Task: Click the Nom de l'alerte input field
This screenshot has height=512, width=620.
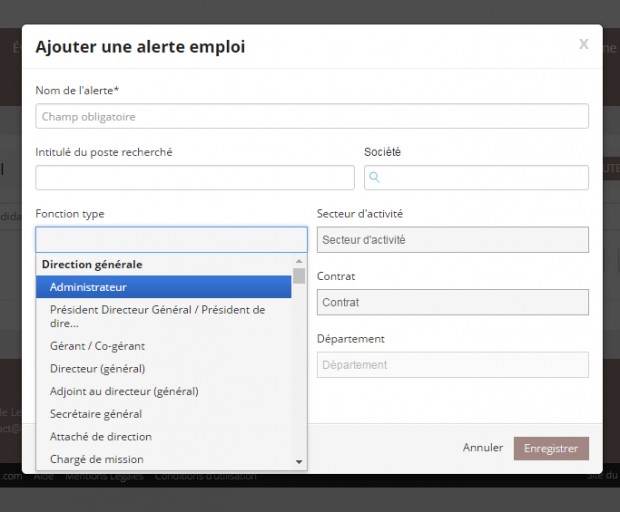Action: [312, 116]
